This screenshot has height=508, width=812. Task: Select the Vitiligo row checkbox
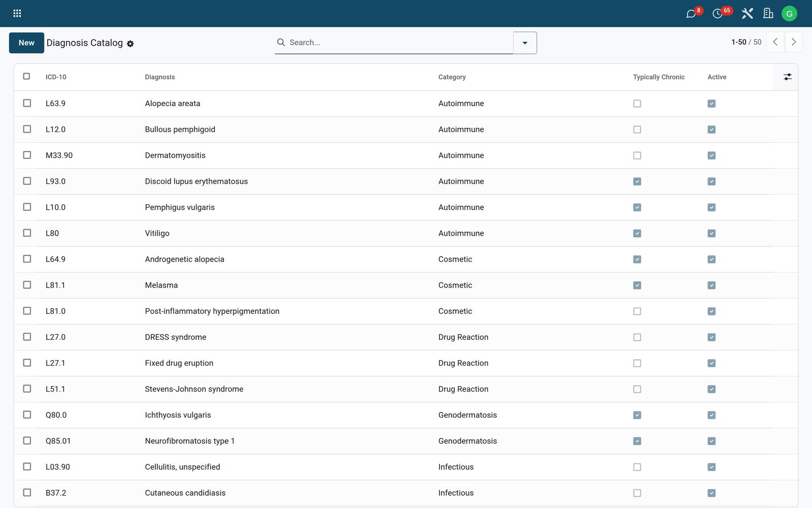[x=27, y=233]
